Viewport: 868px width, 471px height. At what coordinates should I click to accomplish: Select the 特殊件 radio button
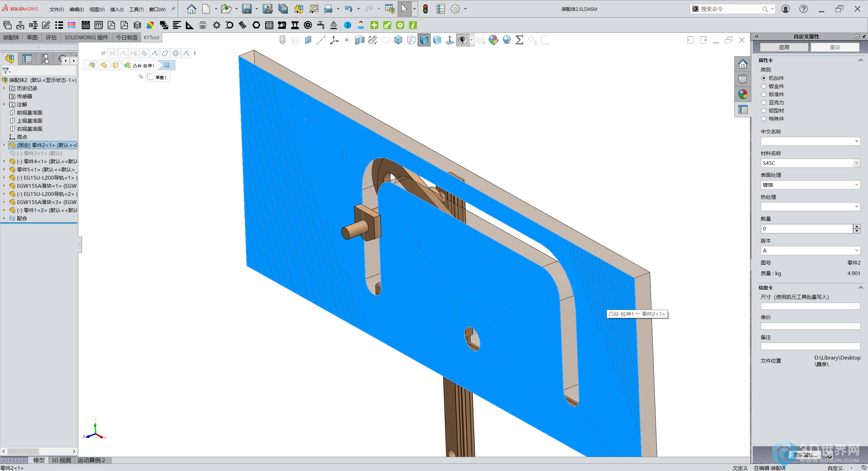click(x=764, y=119)
